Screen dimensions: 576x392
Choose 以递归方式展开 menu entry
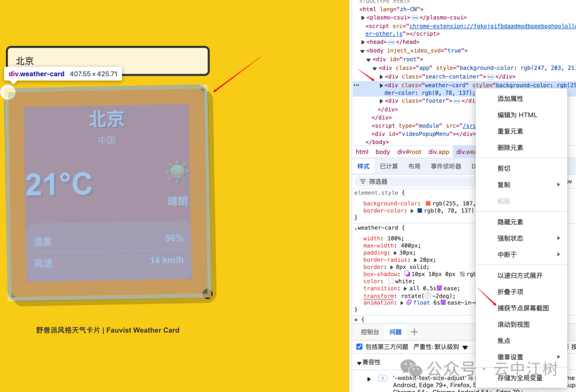pos(521,276)
